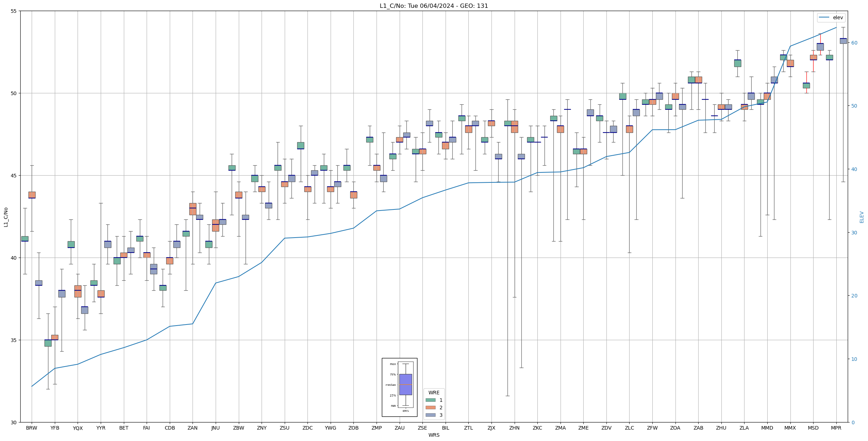This screenshot has width=868, height=441.
Task: Click the 'ZSU' x-axis label
Action: (x=285, y=428)
